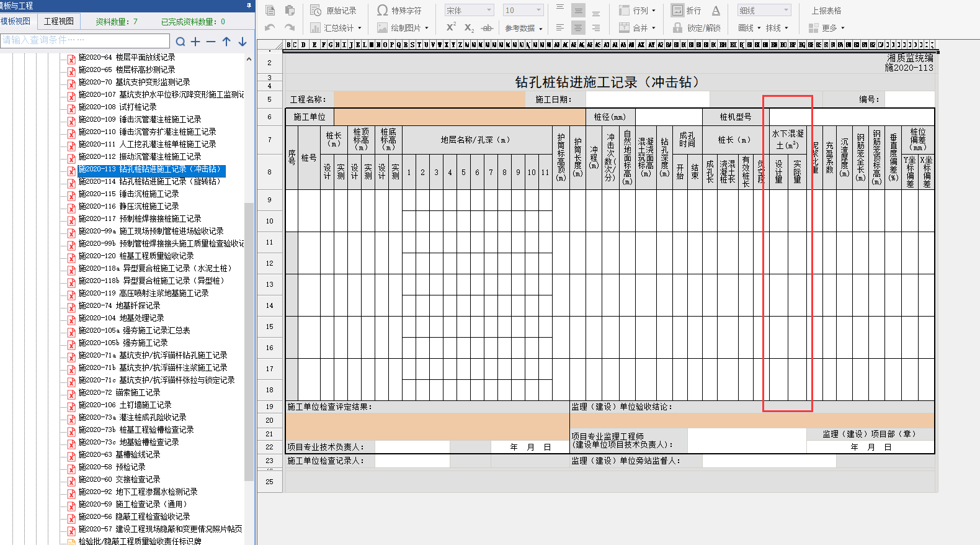Click the 原始记录 button
Image resolution: width=980 pixels, height=545 pixels.
334,11
